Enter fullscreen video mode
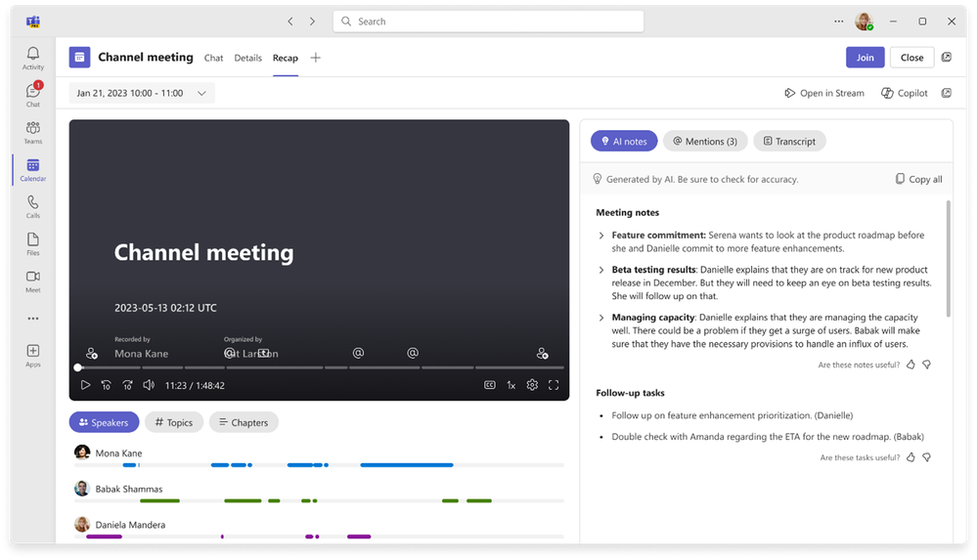Viewport: 977px width, 560px height. point(554,385)
